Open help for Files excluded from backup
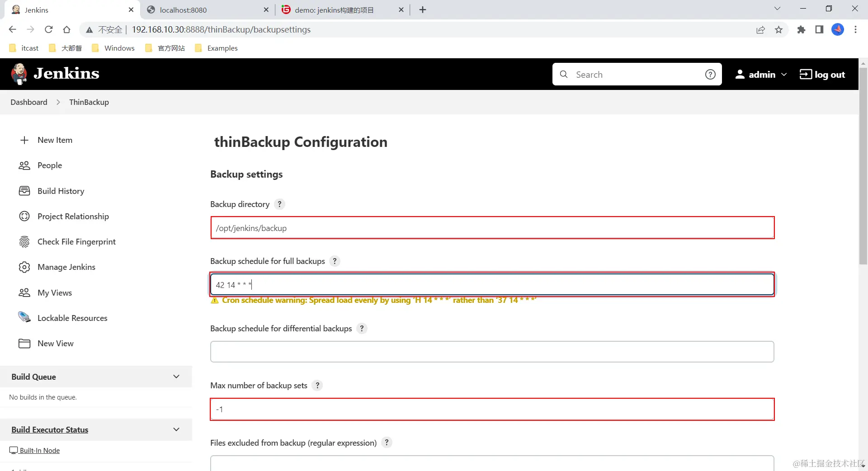The height and width of the screenshot is (471, 868). pyautogui.click(x=387, y=443)
